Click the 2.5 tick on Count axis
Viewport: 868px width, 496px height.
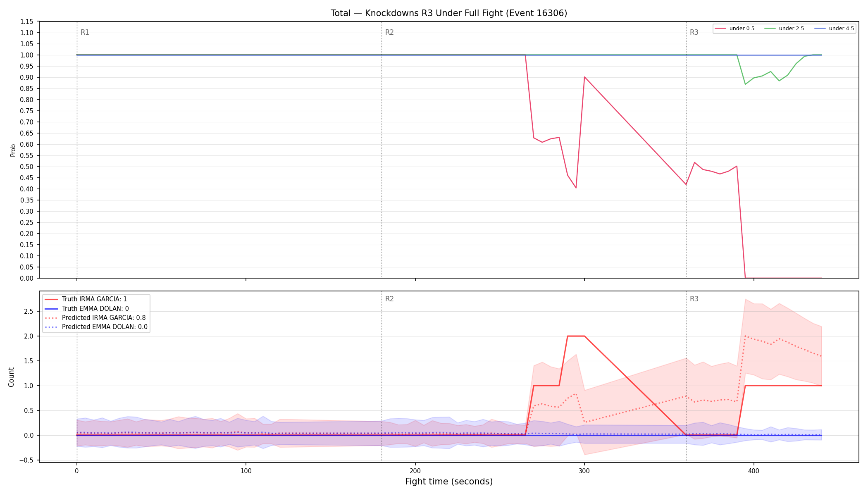[x=29, y=311]
